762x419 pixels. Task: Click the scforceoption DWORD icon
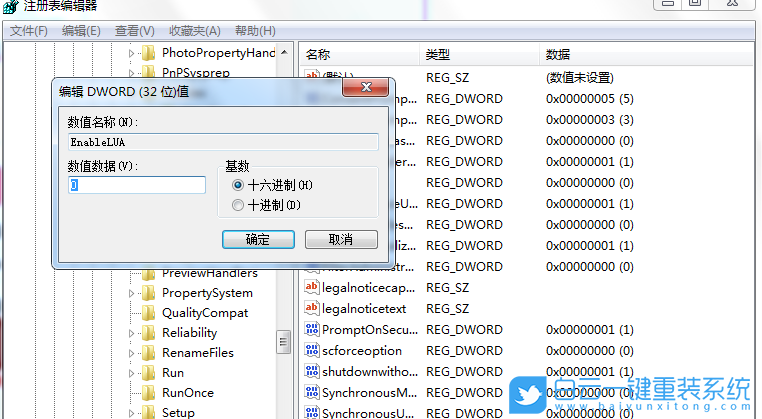(x=312, y=350)
